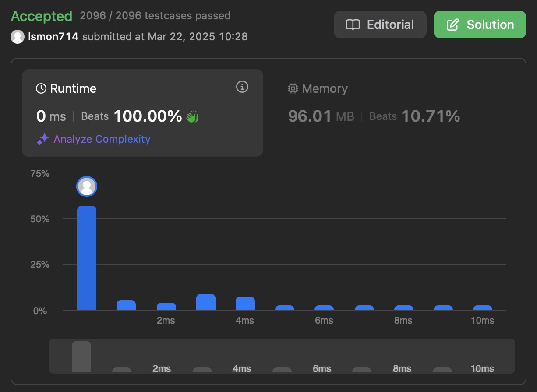537x392 pixels.
Task: Click the clapping hands emoji next to 100.00%
Action: click(193, 116)
